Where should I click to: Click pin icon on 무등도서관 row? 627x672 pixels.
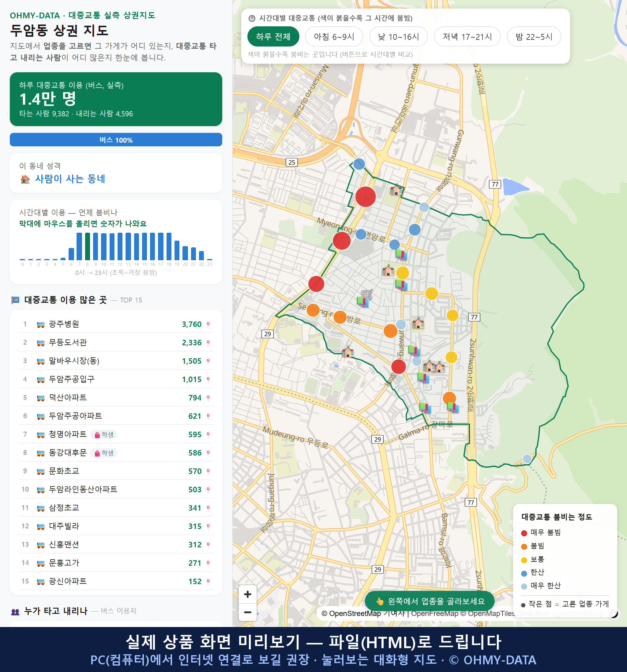tap(208, 343)
